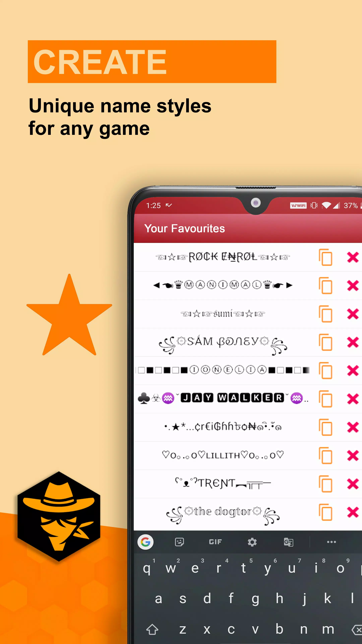Expand the three-dot keyboard menu
362x644 pixels.
331,541
